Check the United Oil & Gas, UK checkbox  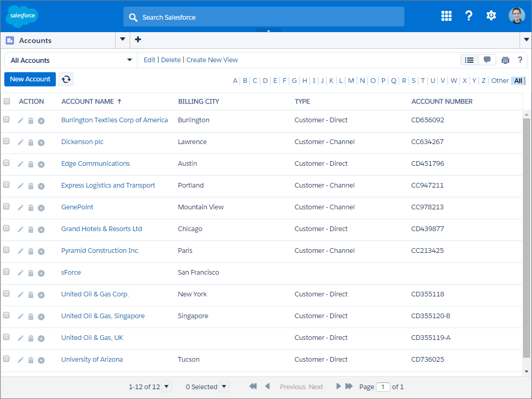coord(6,337)
